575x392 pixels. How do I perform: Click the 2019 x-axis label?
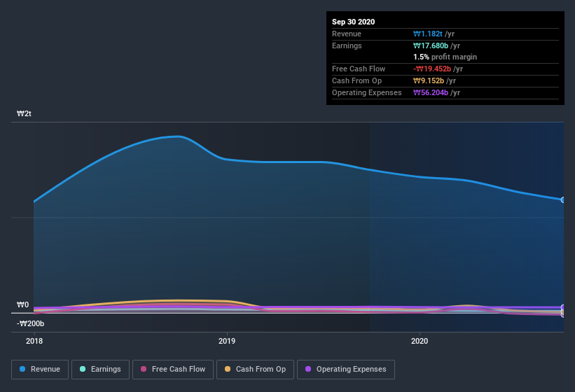(x=227, y=341)
